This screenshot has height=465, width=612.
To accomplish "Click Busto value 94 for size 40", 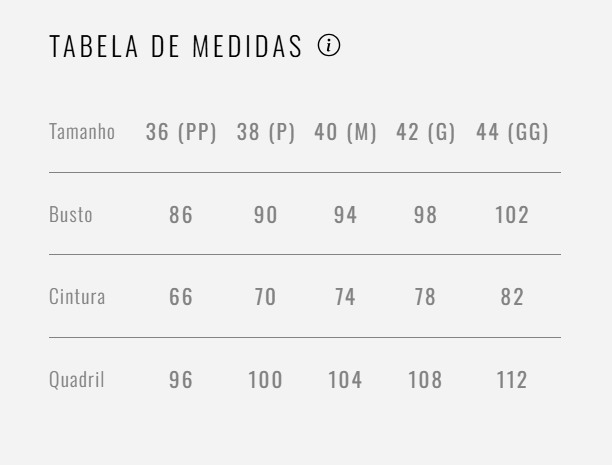I will click(345, 215).
